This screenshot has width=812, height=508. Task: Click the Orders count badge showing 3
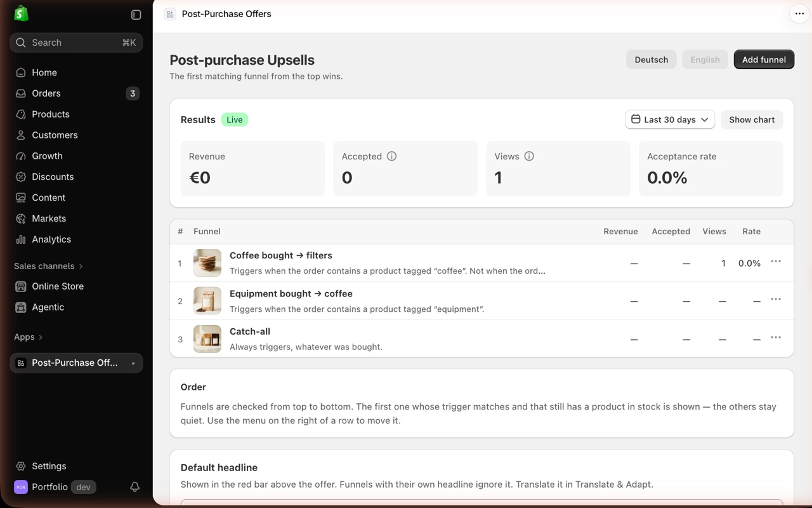(x=132, y=93)
